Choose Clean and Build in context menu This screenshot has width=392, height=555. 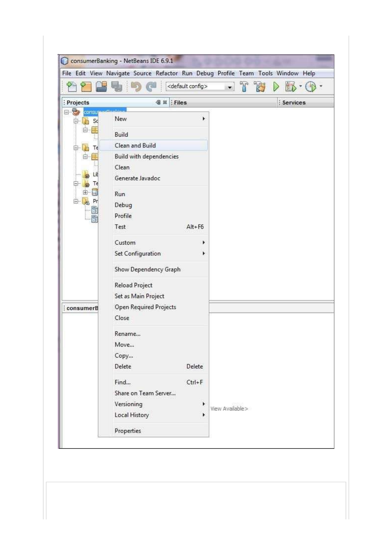pyautogui.click(x=154, y=145)
